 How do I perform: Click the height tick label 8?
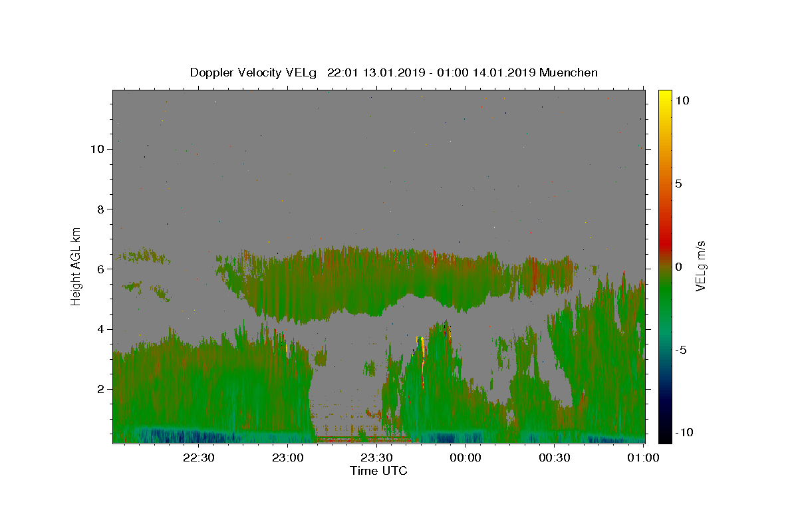101,209
